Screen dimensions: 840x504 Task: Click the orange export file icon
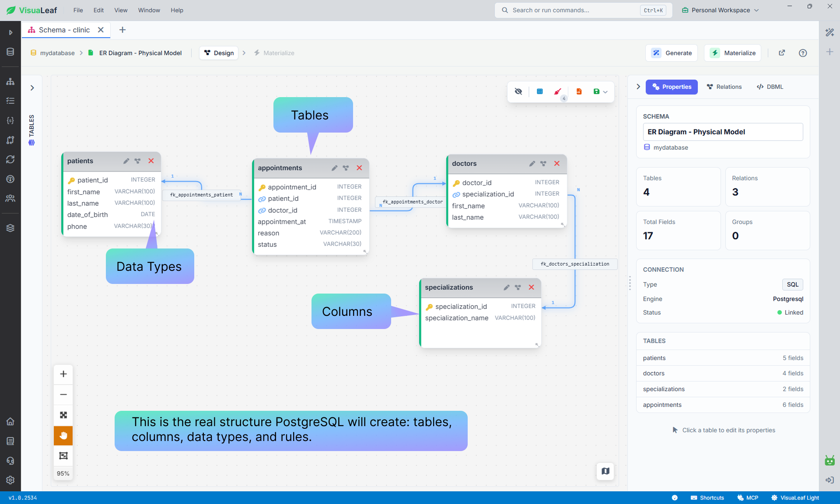pyautogui.click(x=579, y=91)
